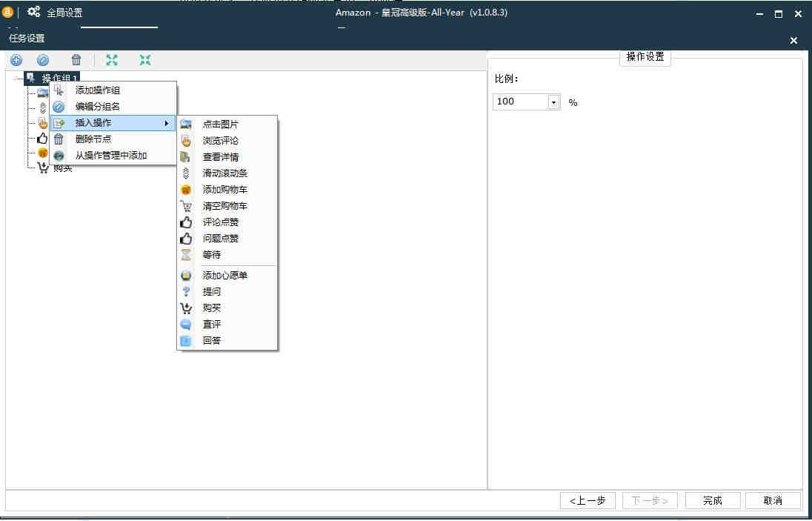Click the 下一步> button
The width and height of the screenshot is (812, 521).
650,501
